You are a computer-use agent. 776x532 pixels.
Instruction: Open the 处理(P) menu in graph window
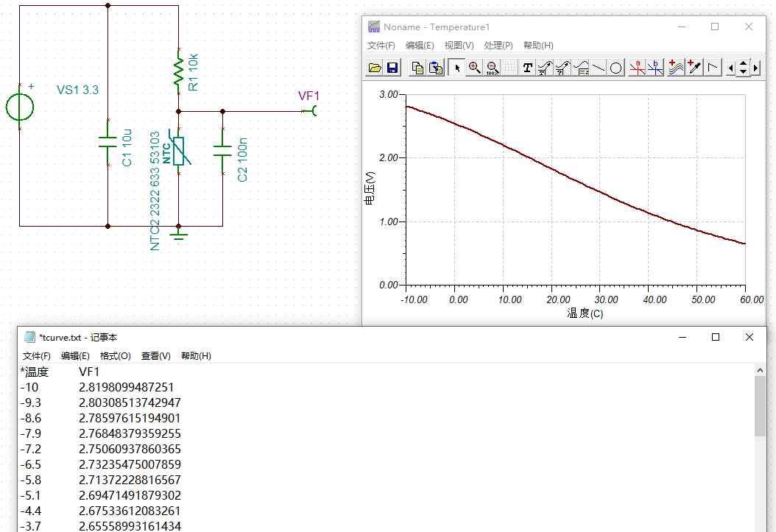point(498,46)
